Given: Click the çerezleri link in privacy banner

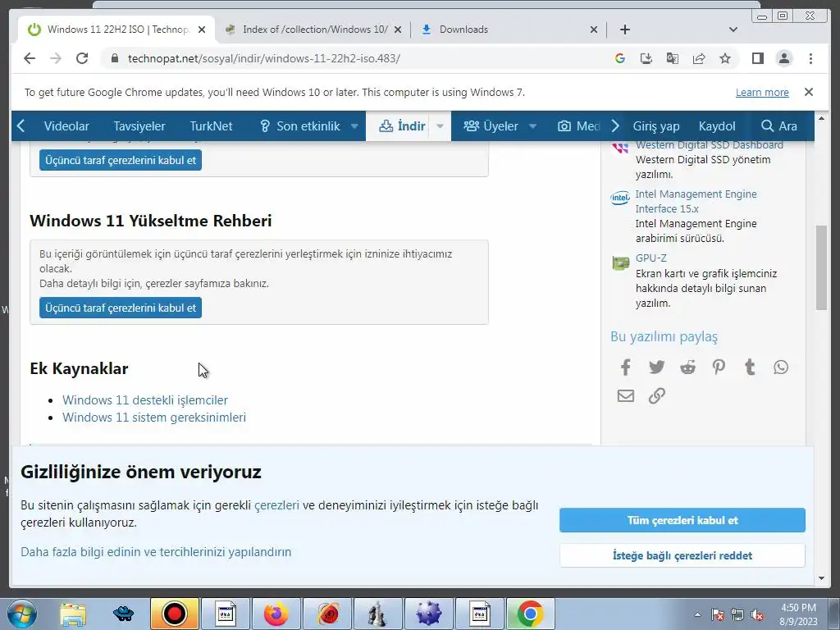Looking at the screenshot, I should point(276,505).
